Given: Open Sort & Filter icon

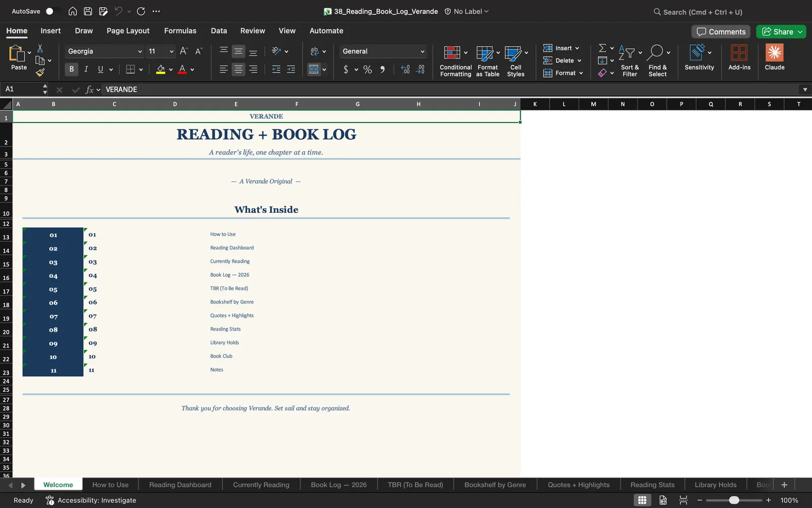Looking at the screenshot, I should (x=627, y=53).
